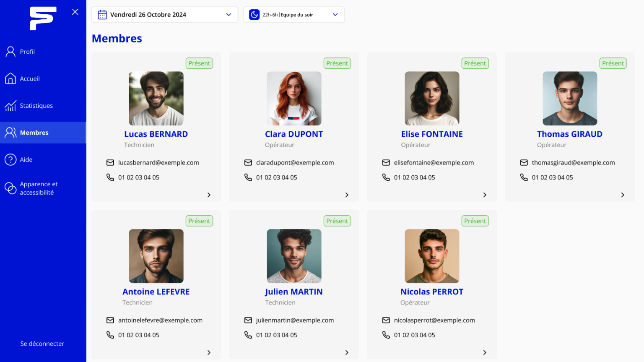Click the calendar icon in date selector
The image size is (644, 362).
pyautogui.click(x=102, y=15)
